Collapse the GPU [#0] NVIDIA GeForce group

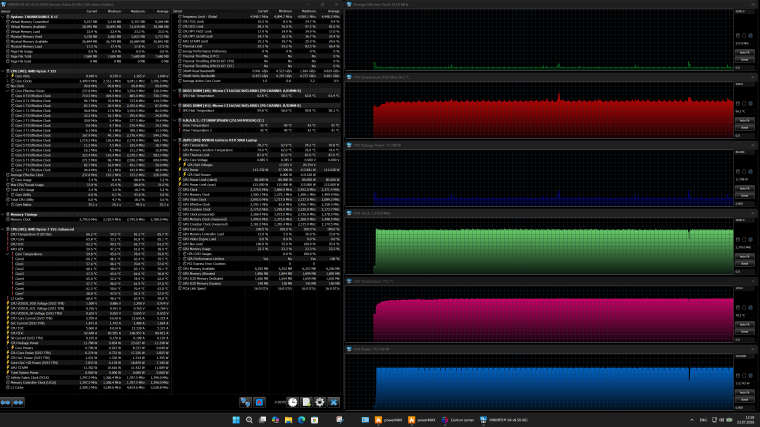[x=175, y=140]
